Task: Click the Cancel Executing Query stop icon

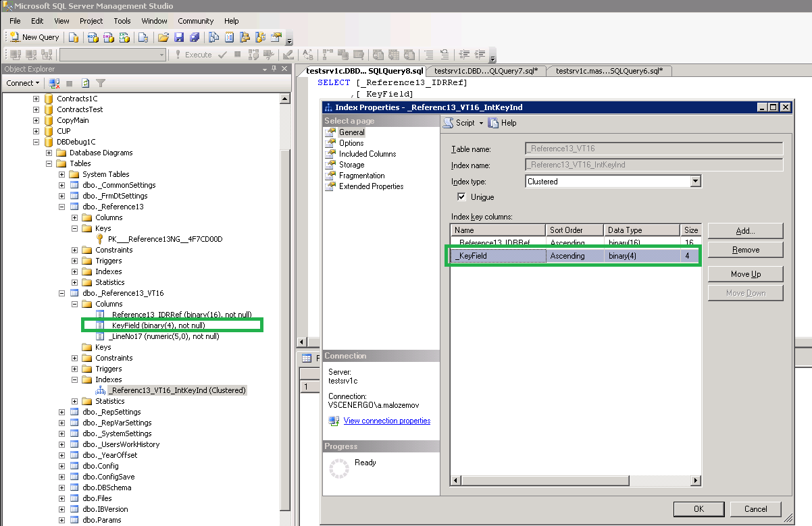Action: [x=237, y=55]
